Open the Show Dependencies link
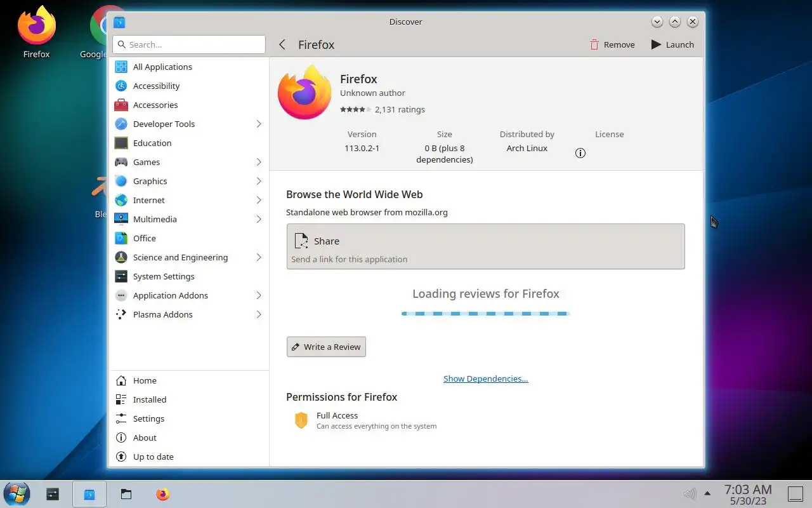Image resolution: width=812 pixels, height=508 pixels. point(486,378)
